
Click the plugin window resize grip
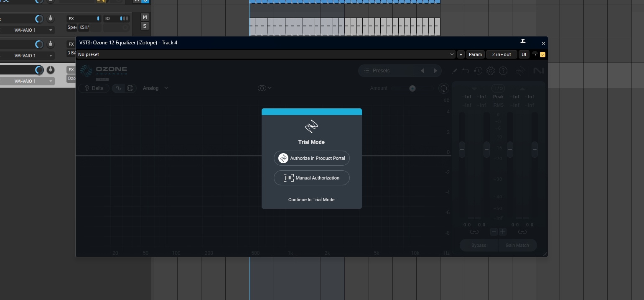(545, 254)
